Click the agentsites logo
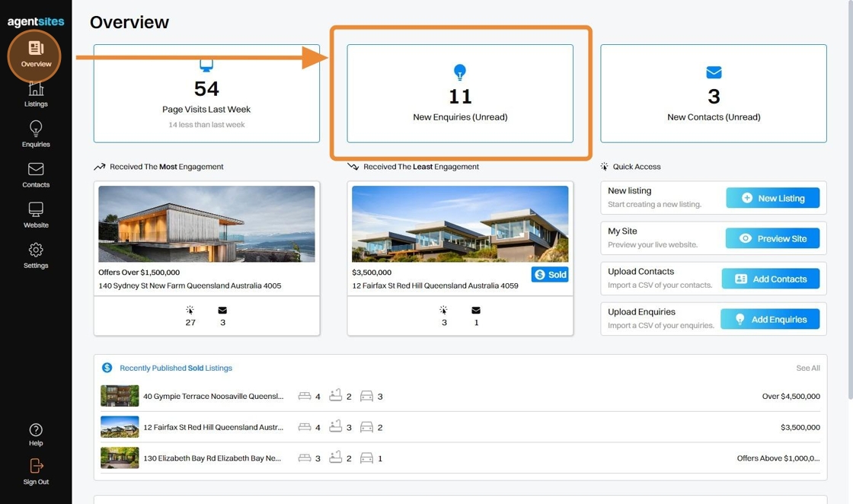Viewport: 853px width, 504px height. pos(36,21)
